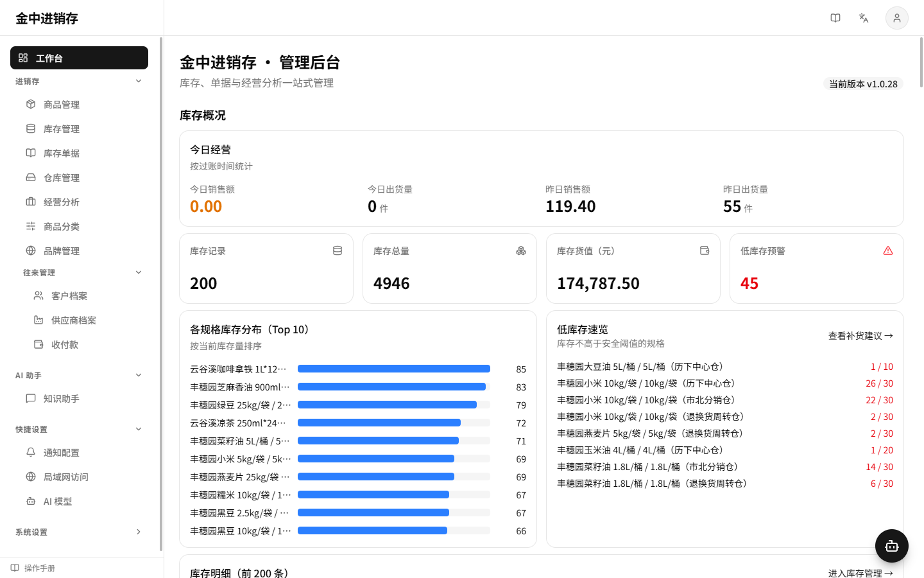924x578 pixels.
Task: Click 进入库存管理 link
Action: tap(860, 573)
